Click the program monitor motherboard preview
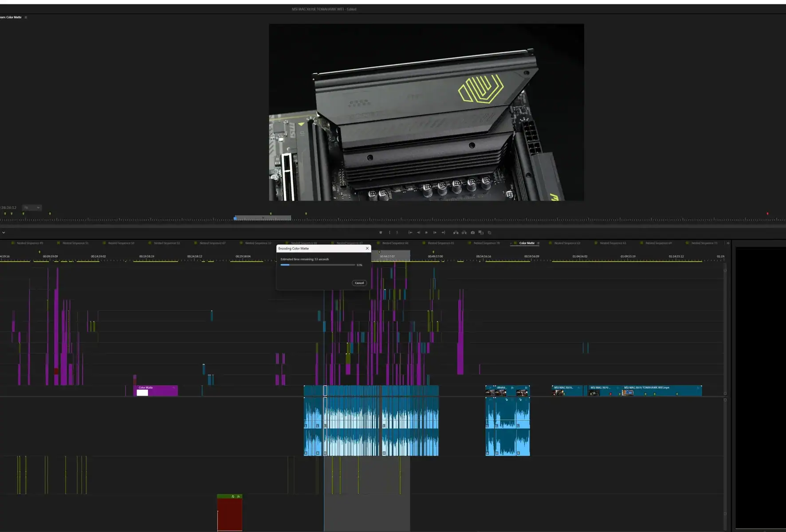Screen dimensions: 786x532 click(426, 112)
